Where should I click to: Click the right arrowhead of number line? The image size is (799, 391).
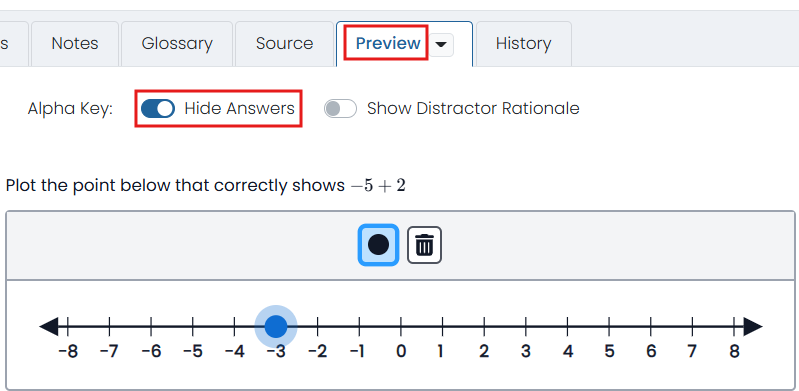pos(753,326)
